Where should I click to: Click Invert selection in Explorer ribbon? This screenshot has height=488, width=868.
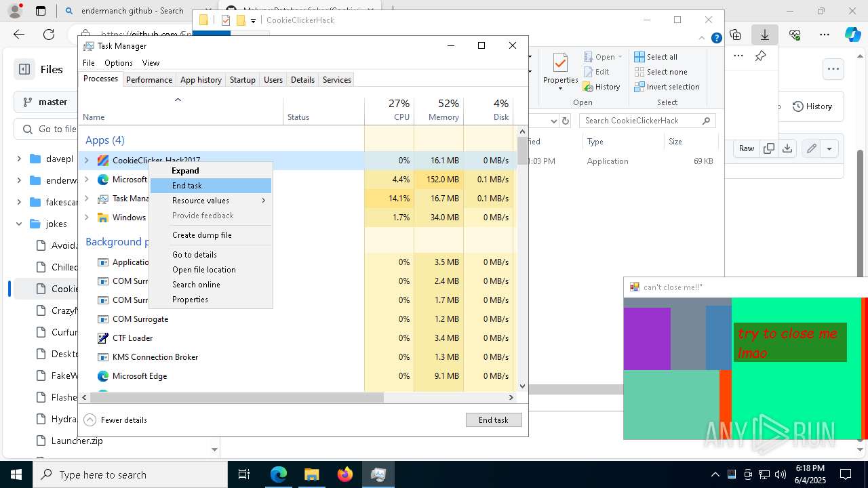(x=667, y=87)
